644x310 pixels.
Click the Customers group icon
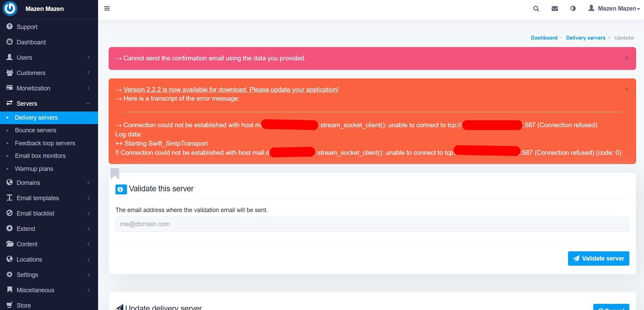click(x=10, y=73)
